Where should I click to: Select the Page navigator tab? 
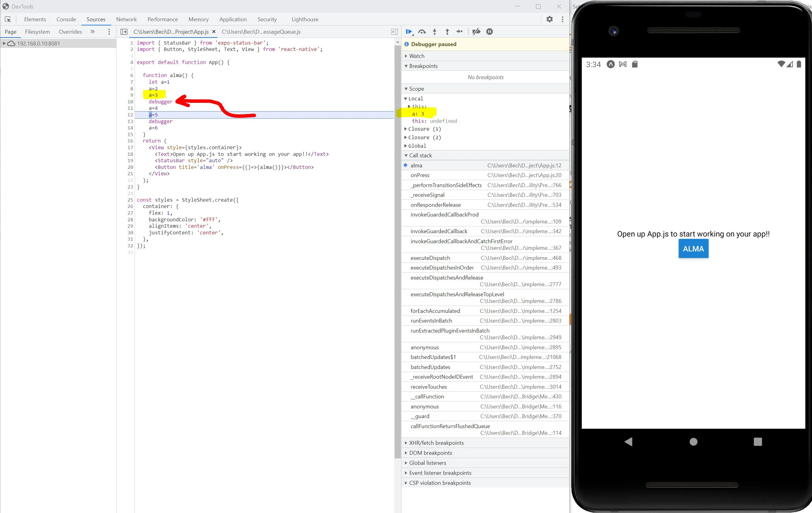[x=10, y=32]
